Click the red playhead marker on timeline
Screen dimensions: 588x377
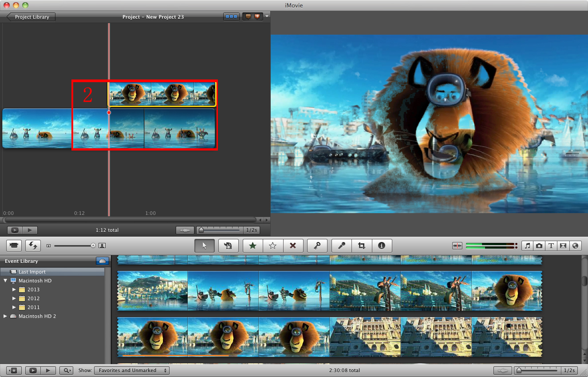[109, 112]
